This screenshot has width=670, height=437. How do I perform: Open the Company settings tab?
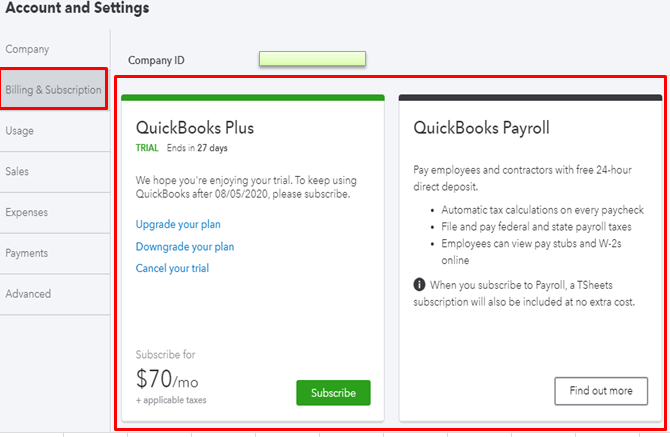(27, 49)
